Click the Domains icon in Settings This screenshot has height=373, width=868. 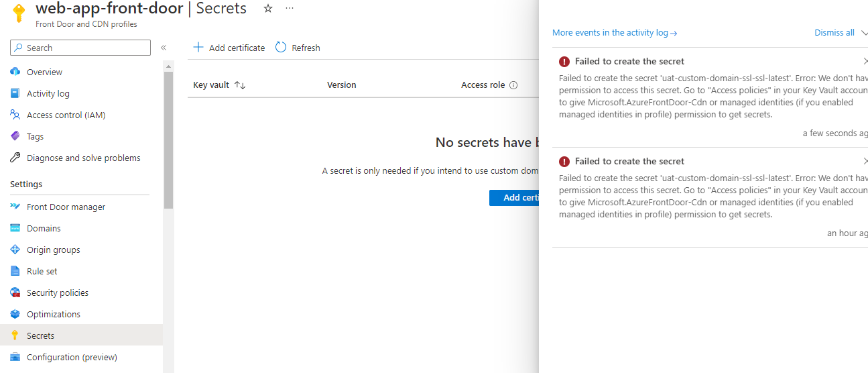[x=15, y=228]
